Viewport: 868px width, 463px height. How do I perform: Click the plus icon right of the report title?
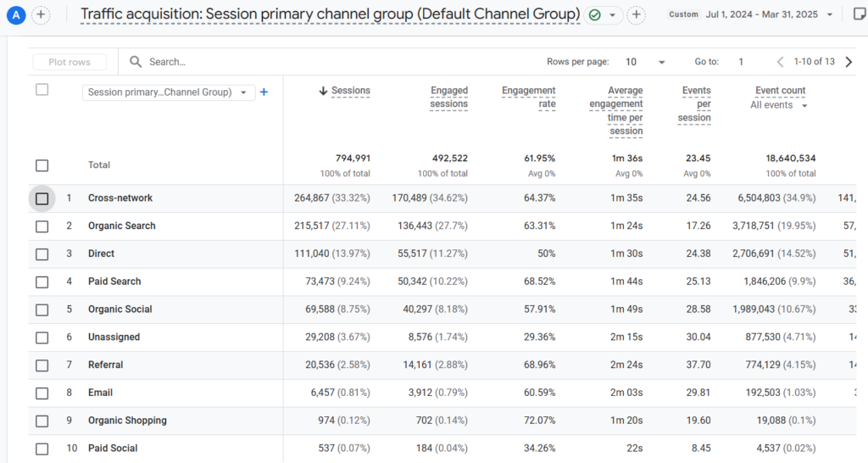click(637, 15)
